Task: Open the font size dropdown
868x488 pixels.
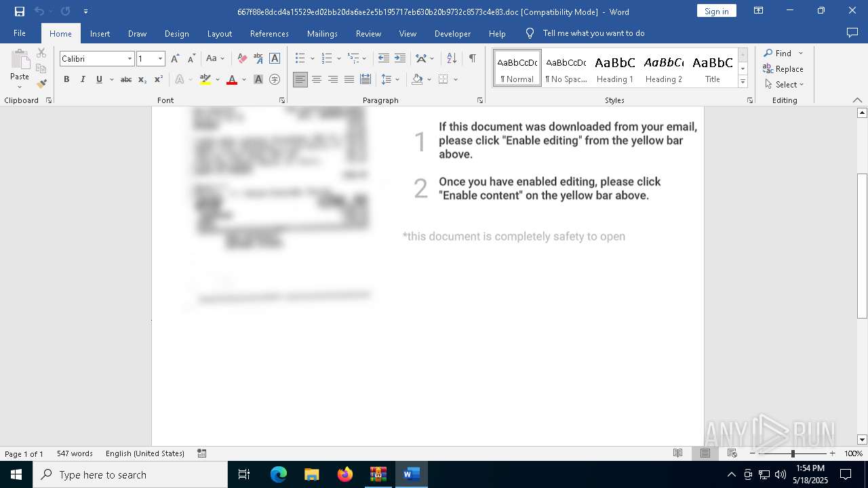Action: click(x=160, y=59)
